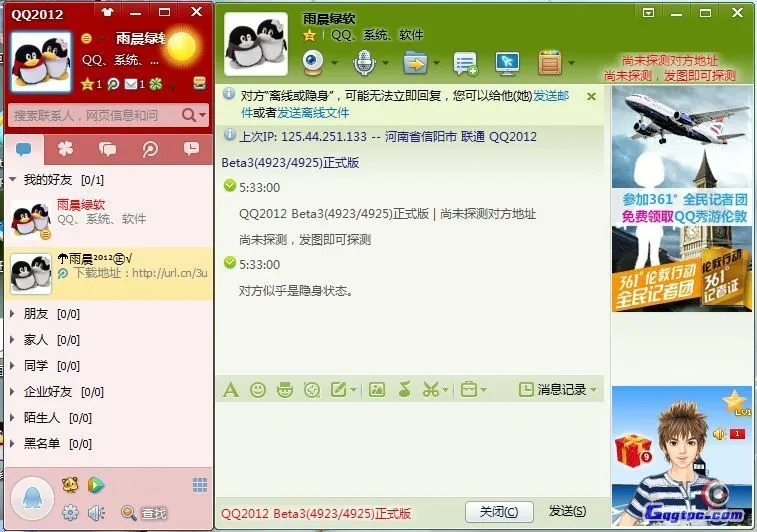
Task: Click the 发送(S) send button
Action: (567, 511)
